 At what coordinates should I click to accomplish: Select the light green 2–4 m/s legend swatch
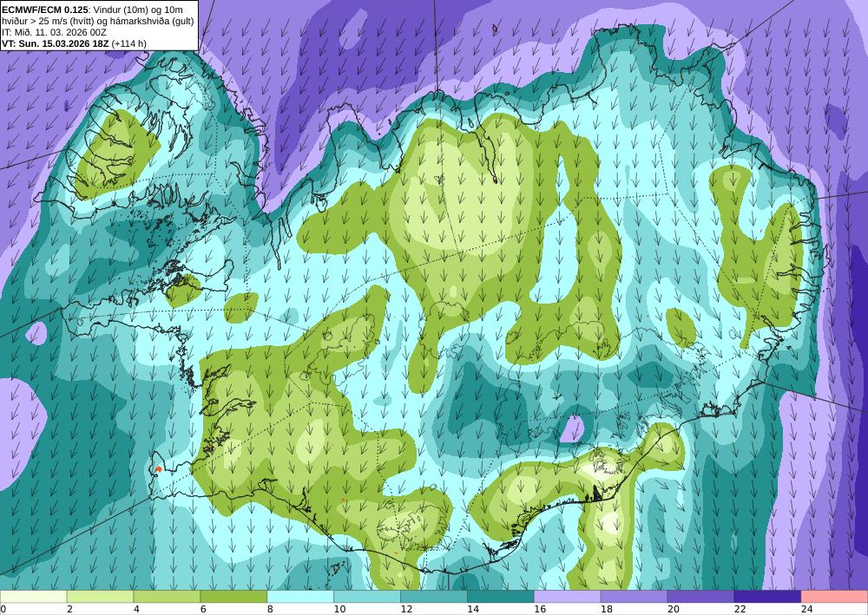coord(100,596)
